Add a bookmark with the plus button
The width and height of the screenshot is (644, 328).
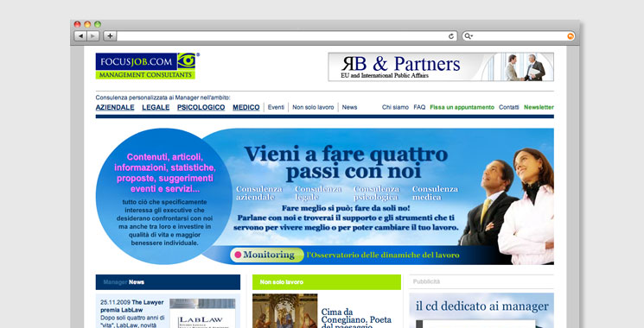coord(110,36)
